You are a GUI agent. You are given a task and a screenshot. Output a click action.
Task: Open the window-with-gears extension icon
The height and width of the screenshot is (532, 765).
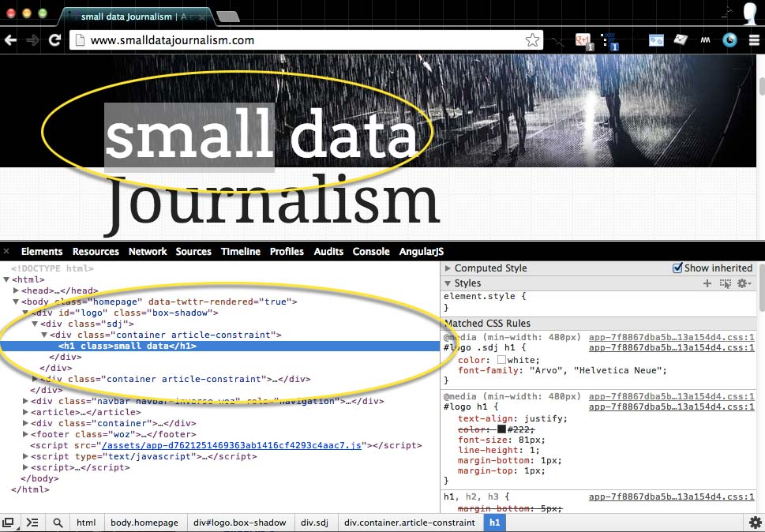[x=656, y=40]
